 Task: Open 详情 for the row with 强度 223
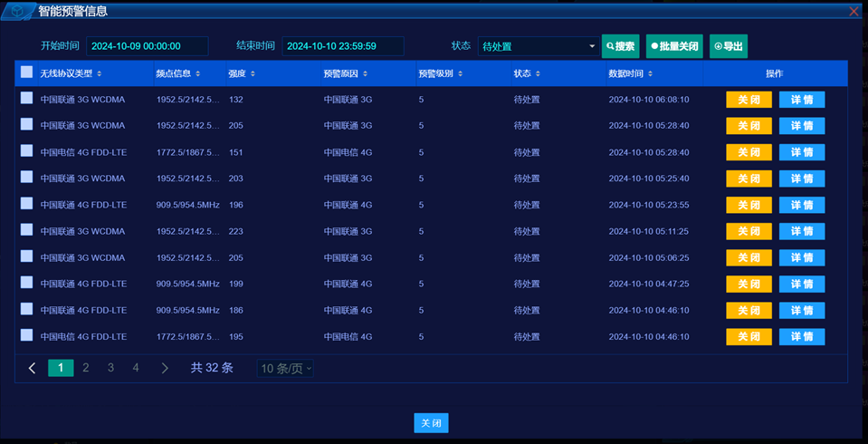(802, 231)
